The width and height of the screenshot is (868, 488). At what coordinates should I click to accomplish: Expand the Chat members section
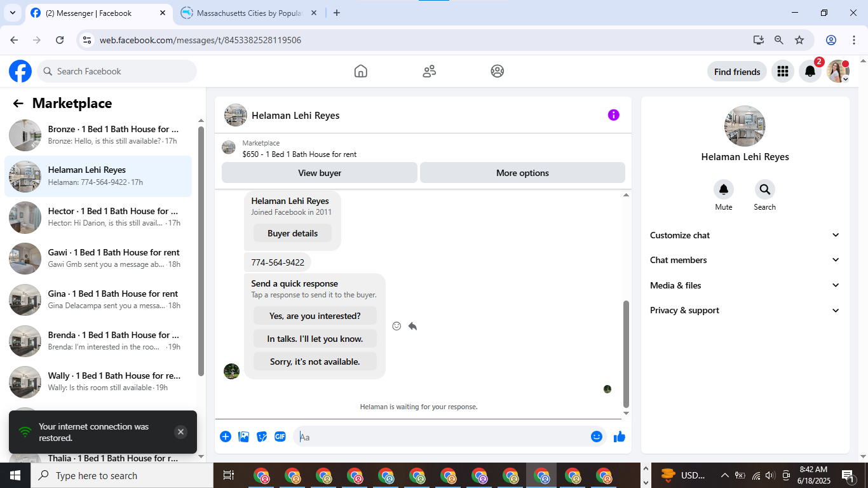click(x=745, y=260)
